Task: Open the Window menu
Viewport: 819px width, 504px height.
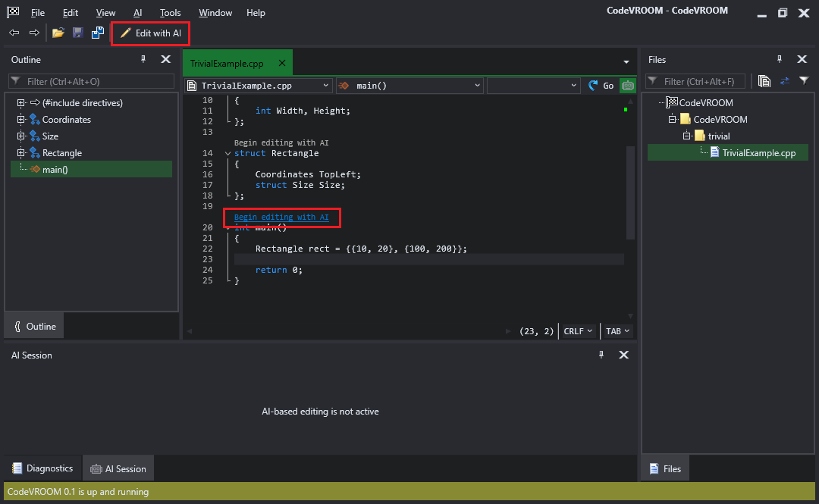Action: (215, 13)
